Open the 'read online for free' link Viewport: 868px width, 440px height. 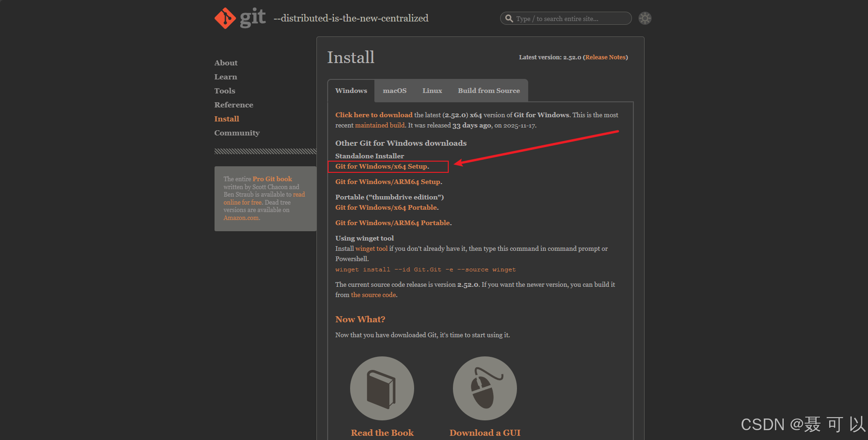point(264,199)
